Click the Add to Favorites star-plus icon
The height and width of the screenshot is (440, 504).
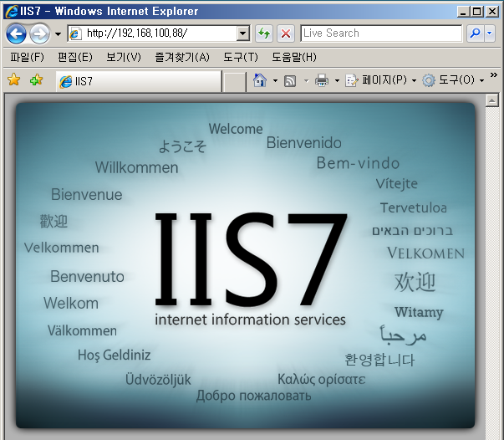tap(36, 79)
